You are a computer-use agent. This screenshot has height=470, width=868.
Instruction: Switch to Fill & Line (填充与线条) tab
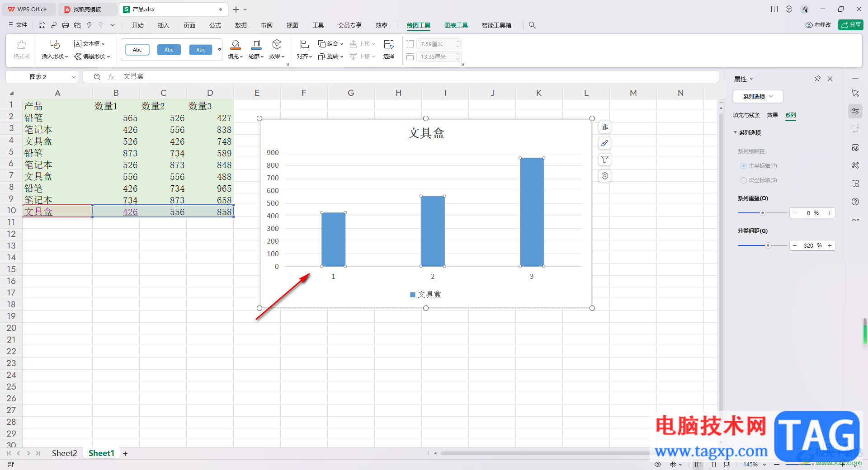746,115
